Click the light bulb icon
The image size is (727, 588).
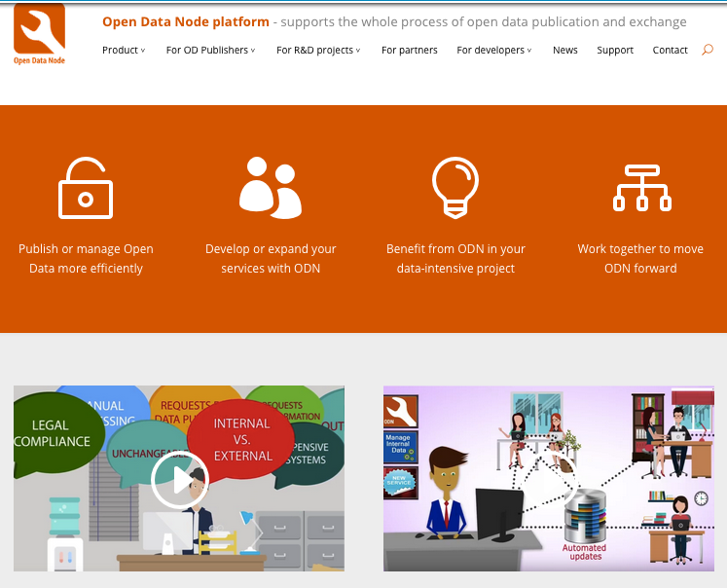click(x=455, y=188)
